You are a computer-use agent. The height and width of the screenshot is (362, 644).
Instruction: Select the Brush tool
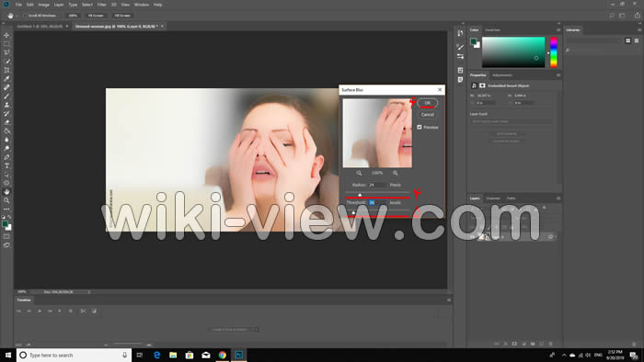(6, 96)
